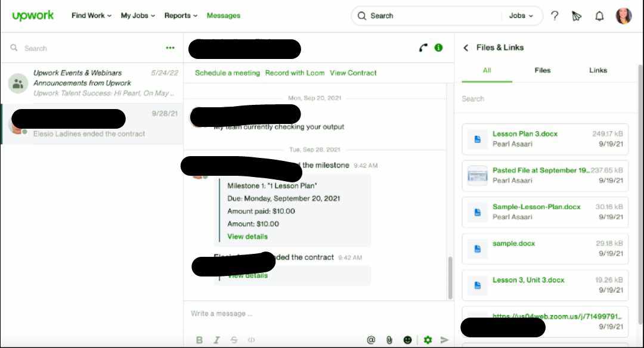
Task: Open notifications bell icon
Action: point(599,16)
